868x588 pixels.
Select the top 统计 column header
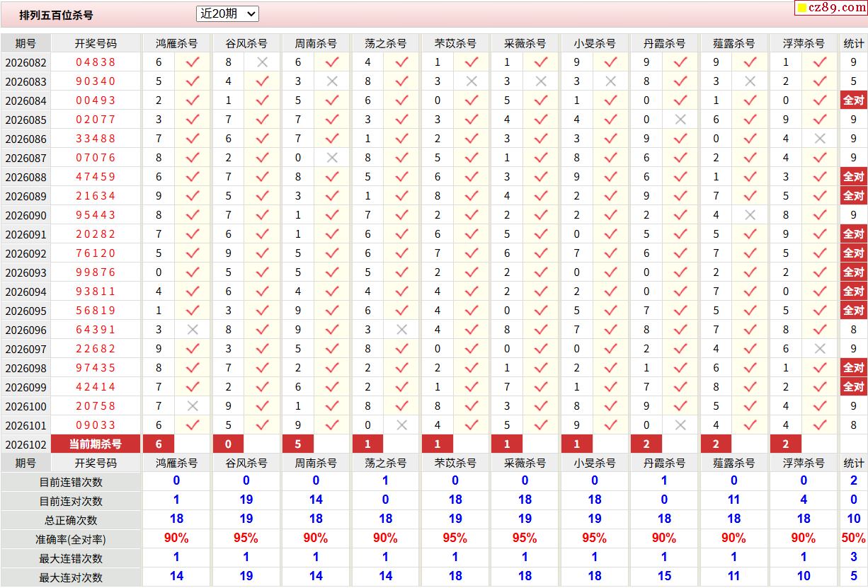pos(853,43)
